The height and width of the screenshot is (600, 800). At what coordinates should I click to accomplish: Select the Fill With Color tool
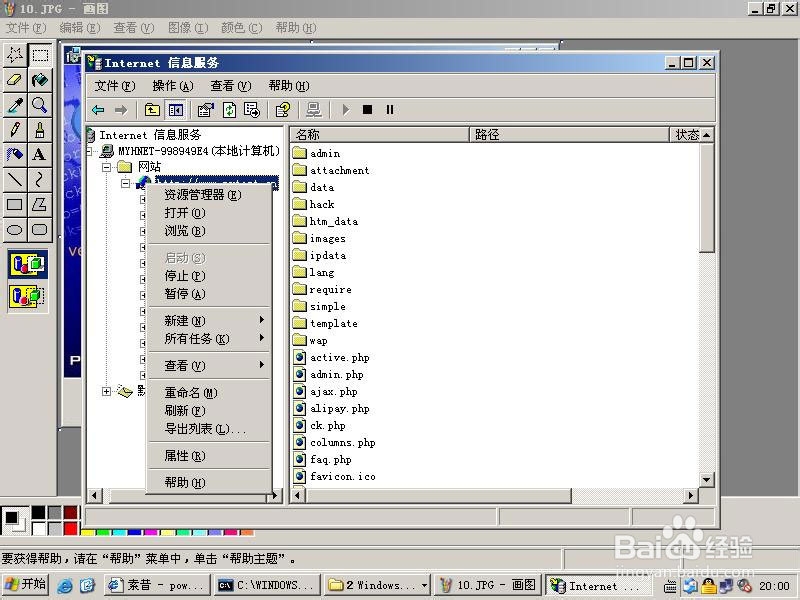(40, 80)
